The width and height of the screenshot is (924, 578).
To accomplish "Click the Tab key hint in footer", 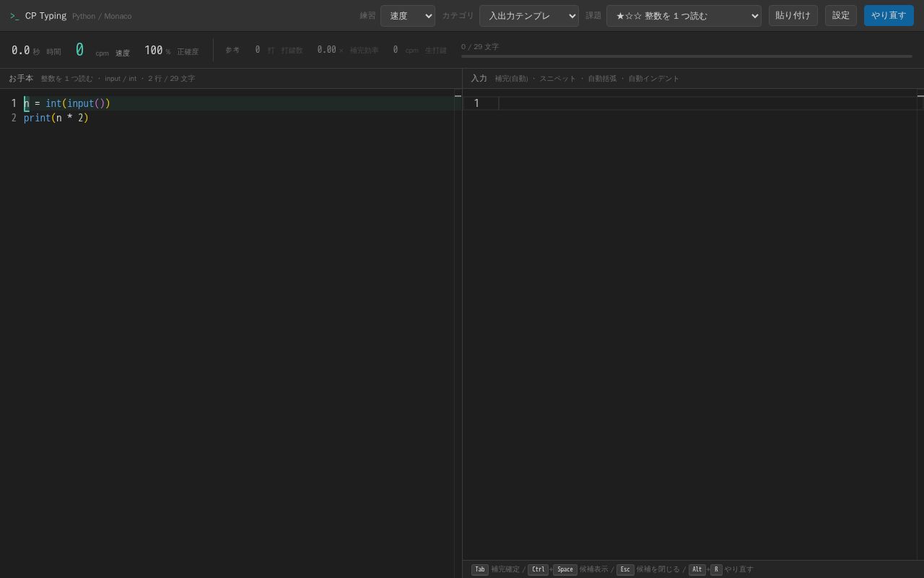I will pyautogui.click(x=480, y=569).
